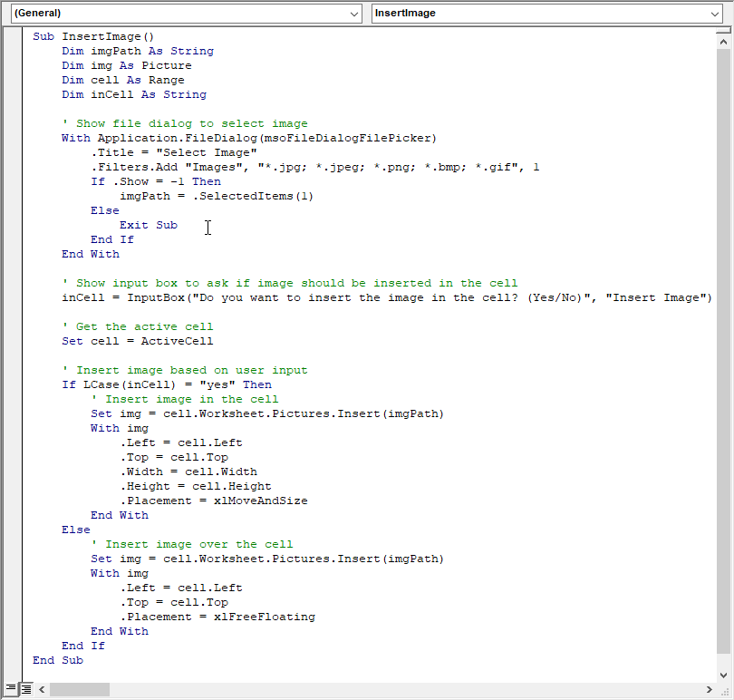Viewport: 734px width, 700px height.
Task: Click the vertical scrollbar up arrow
Action: (x=723, y=42)
